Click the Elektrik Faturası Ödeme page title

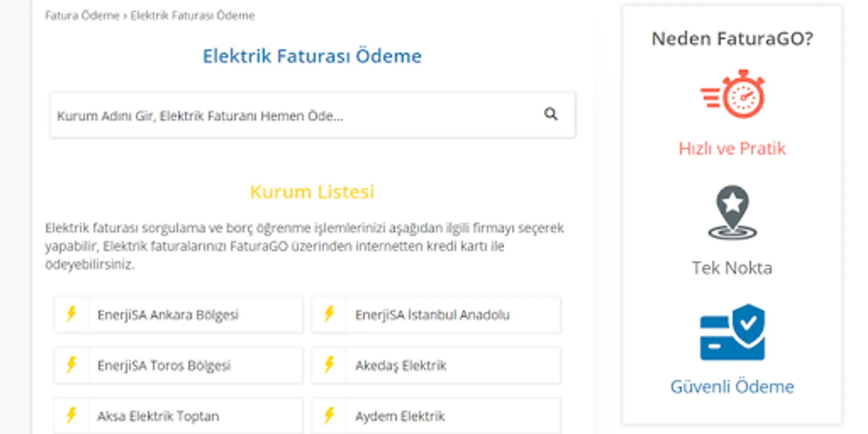pos(312,56)
